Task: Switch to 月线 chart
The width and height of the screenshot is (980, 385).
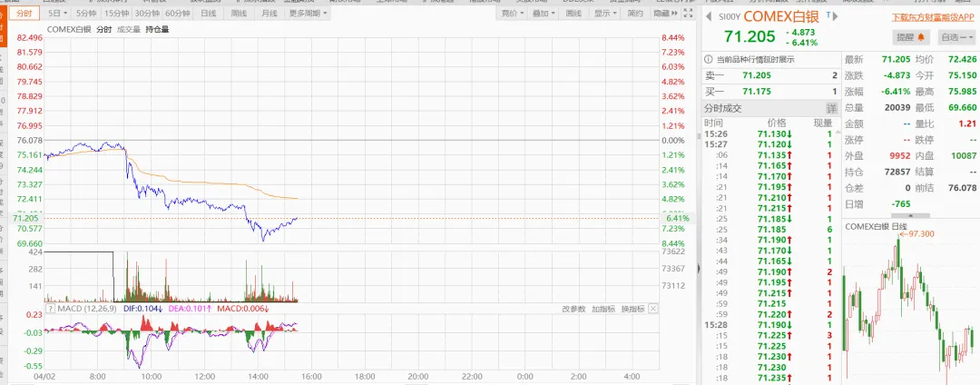Action: pyautogui.click(x=269, y=13)
